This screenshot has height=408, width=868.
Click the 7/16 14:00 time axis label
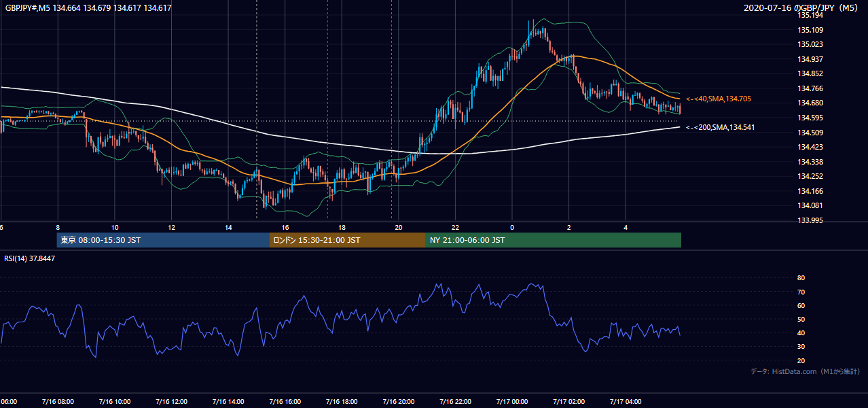(227, 402)
